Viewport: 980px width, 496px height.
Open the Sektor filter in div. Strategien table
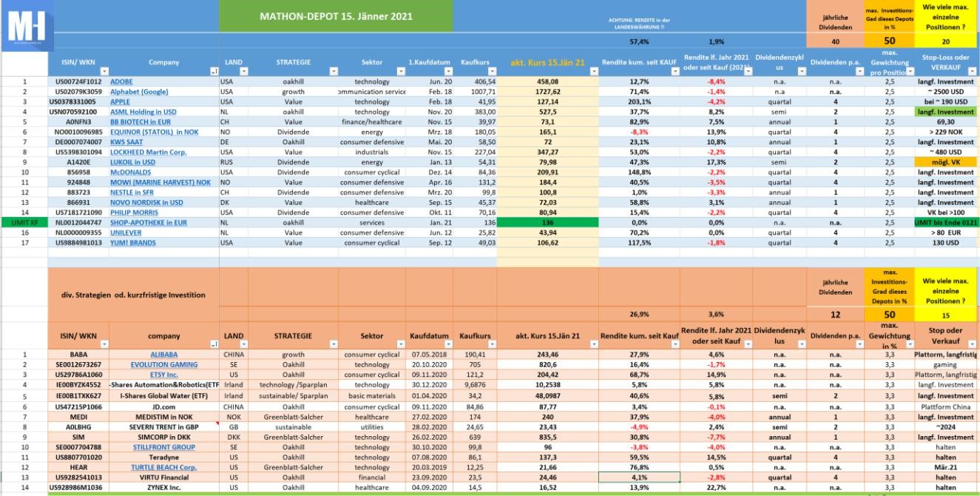[x=400, y=344]
